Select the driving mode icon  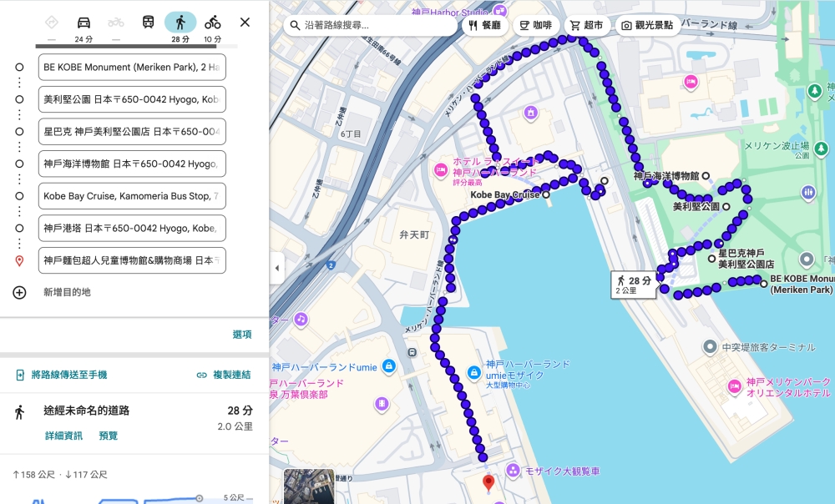(x=84, y=21)
